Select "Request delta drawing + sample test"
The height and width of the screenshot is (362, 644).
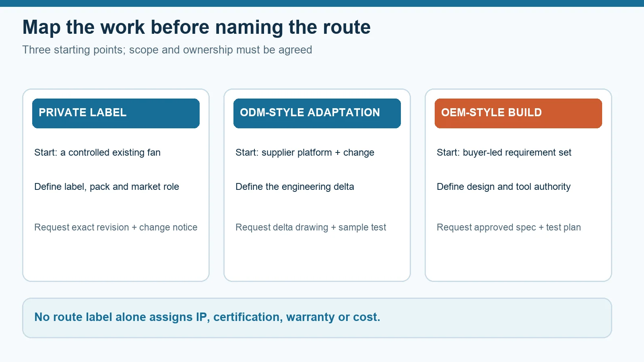pos(311,227)
